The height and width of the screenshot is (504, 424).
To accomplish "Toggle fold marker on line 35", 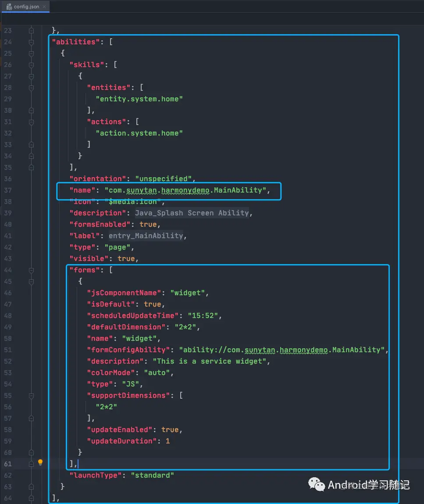I will click(31, 168).
